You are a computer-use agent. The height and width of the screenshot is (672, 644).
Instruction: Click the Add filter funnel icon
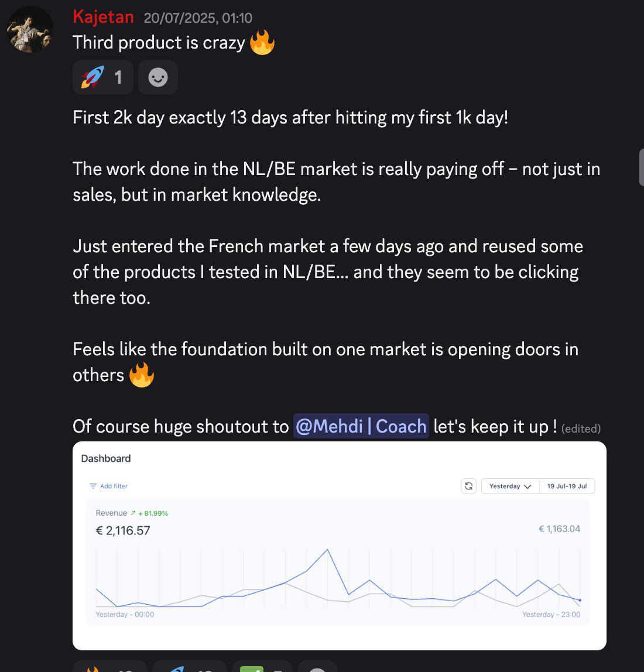point(93,486)
